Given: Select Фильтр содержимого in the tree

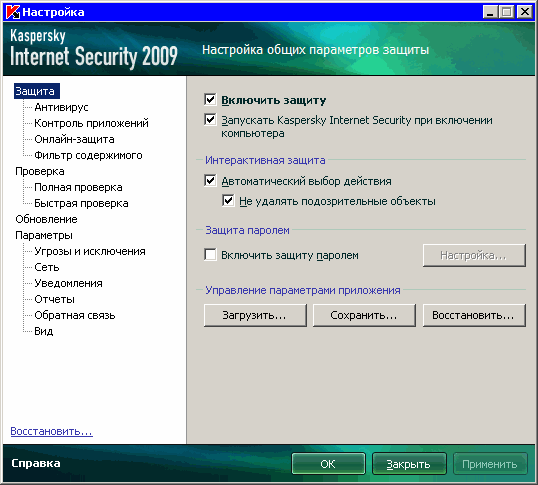Looking at the screenshot, I should click(88, 155).
